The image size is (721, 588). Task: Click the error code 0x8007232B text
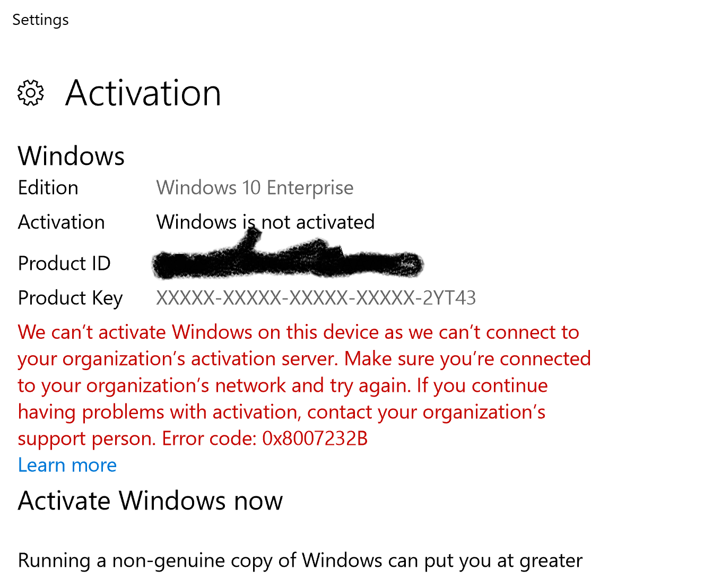pos(315,438)
